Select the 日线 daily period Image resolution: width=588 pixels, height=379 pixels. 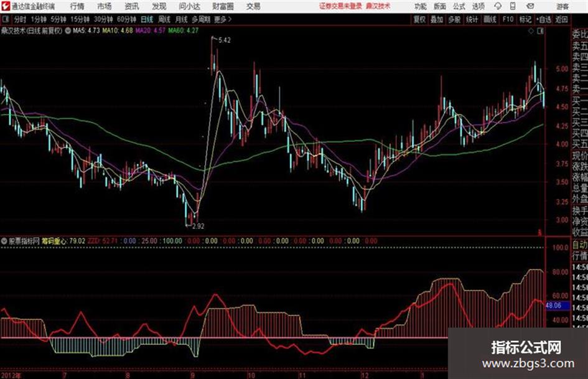(x=147, y=19)
